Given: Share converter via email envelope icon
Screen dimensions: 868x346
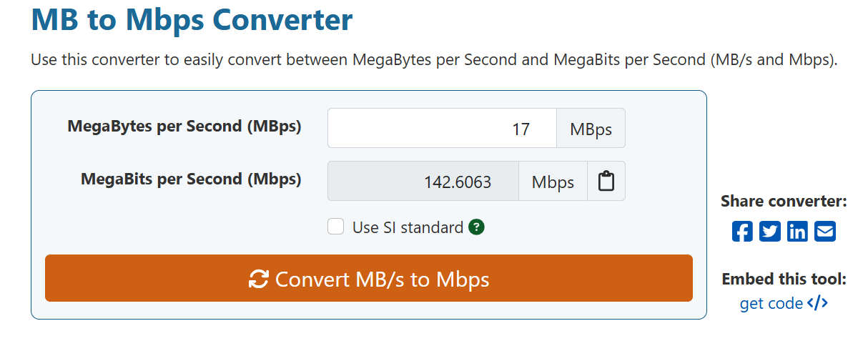Looking at the screenshot, I should tap(825, 232).
